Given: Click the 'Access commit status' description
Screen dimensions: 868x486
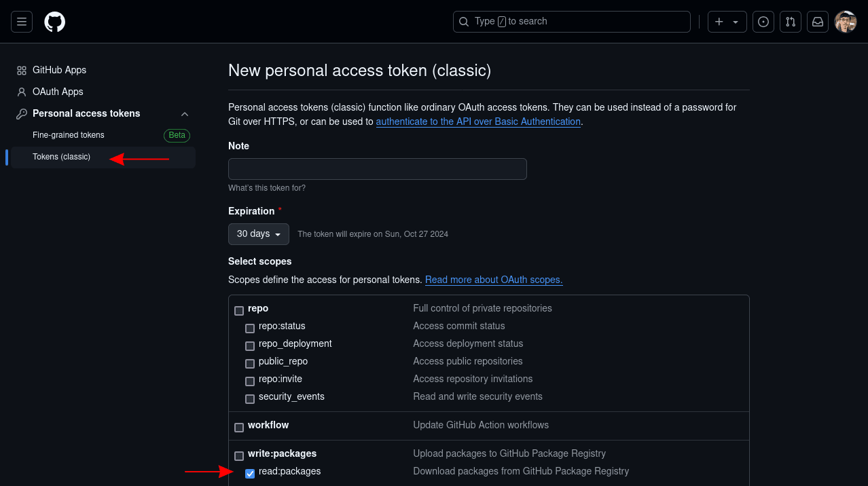Looking at the screenshot, I should pos(459,326).
